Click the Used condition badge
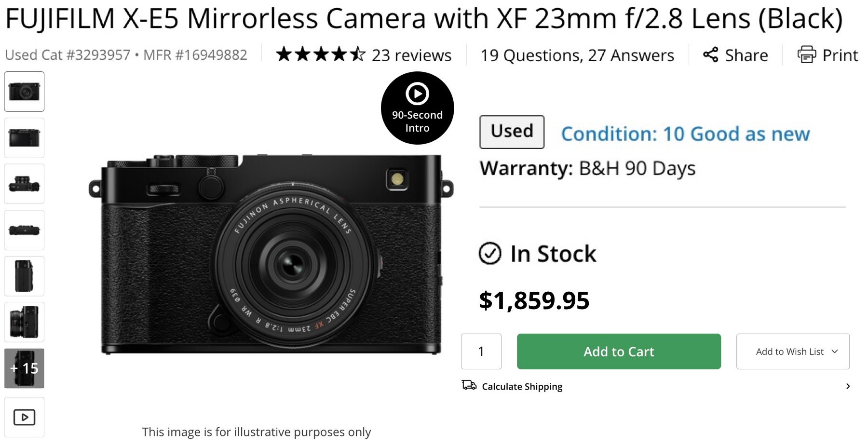This screenshot has width=868, height=447. click(511, 132)
